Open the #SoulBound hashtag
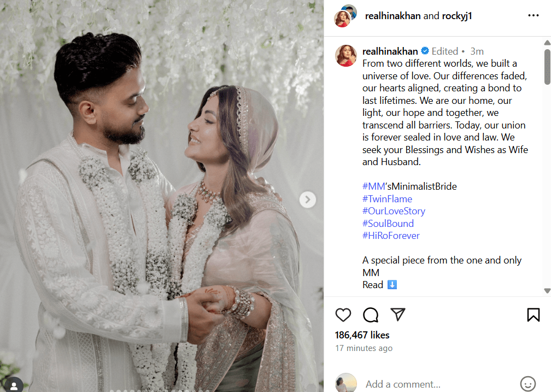The height and width of the screenshot is (392, 551). coord(388,224)
